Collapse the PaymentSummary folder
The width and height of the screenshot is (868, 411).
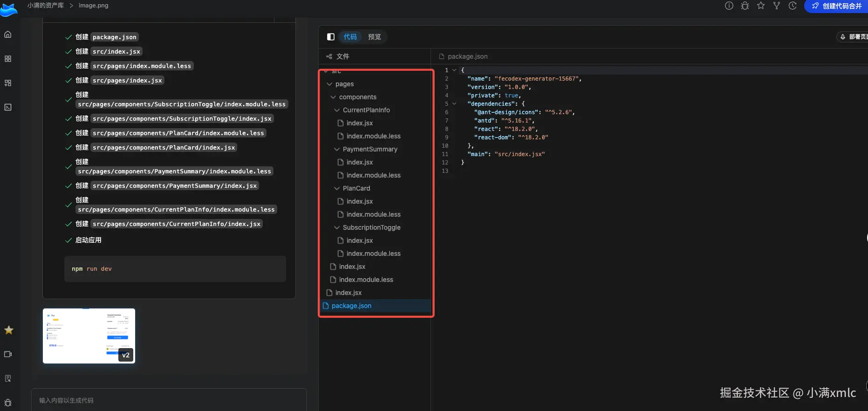click(x=337, y=149)
